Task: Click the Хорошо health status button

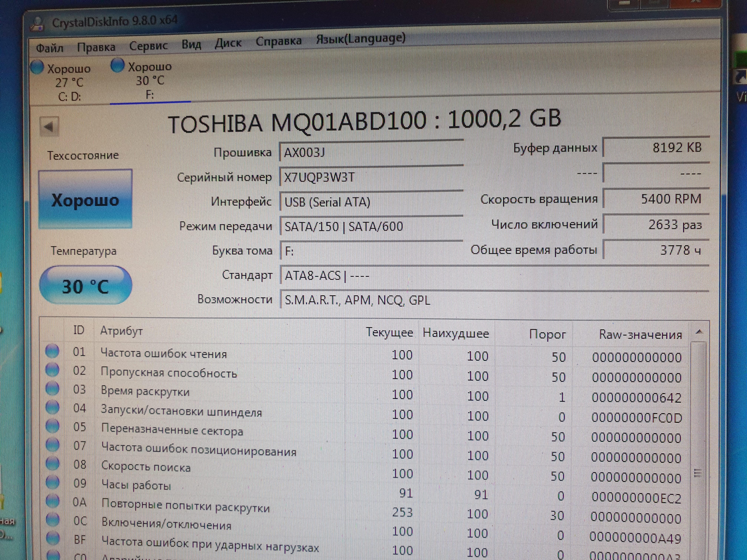Action: click(x=85, y=199)
